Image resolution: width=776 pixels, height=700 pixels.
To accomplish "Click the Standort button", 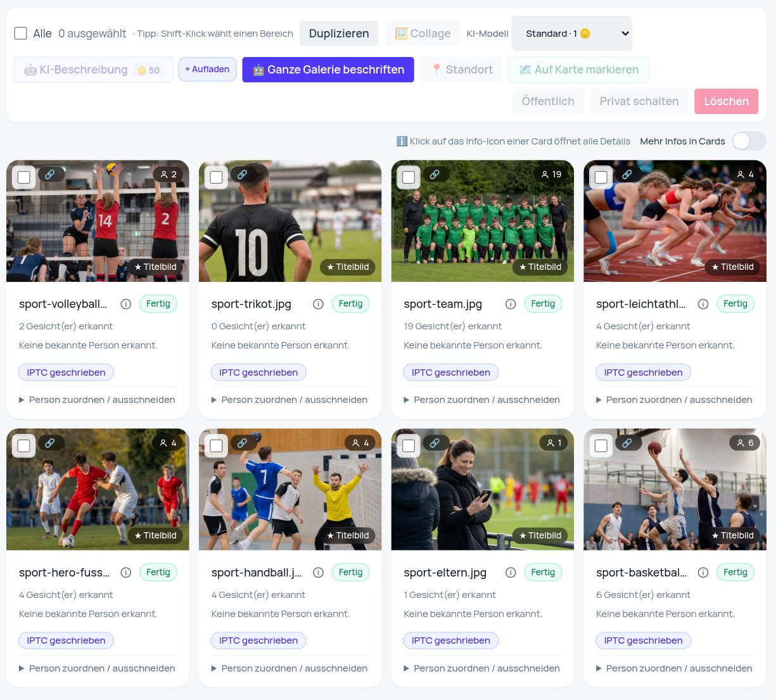I will coord(462,70).
